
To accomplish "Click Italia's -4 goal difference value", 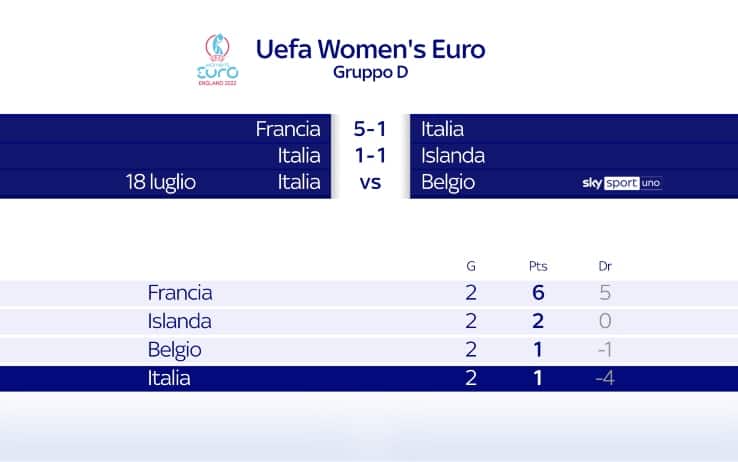I will coord(603,379).
